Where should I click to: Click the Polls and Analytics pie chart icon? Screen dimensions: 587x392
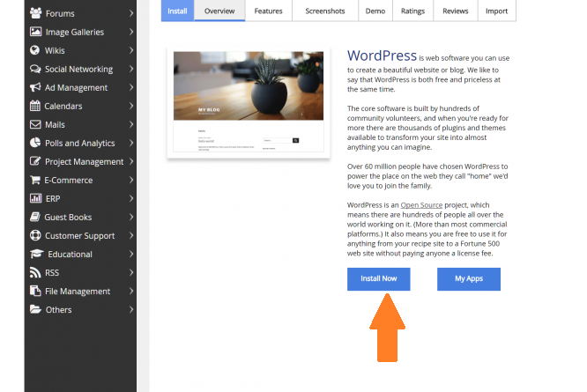pos(35,143)
